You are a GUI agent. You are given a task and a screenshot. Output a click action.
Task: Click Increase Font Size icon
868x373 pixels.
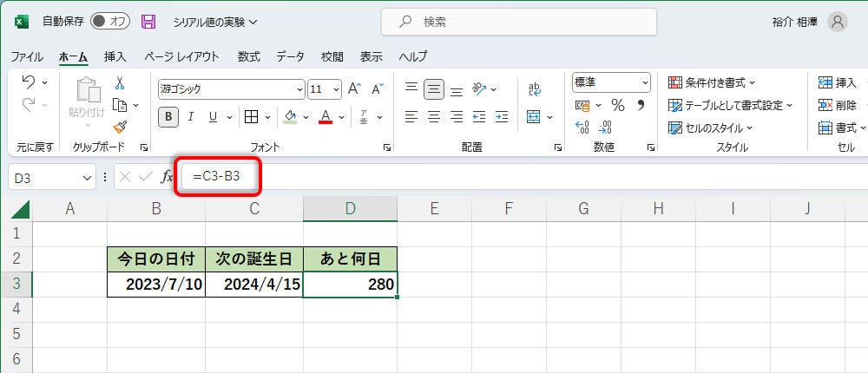click(x=354, y=88)
